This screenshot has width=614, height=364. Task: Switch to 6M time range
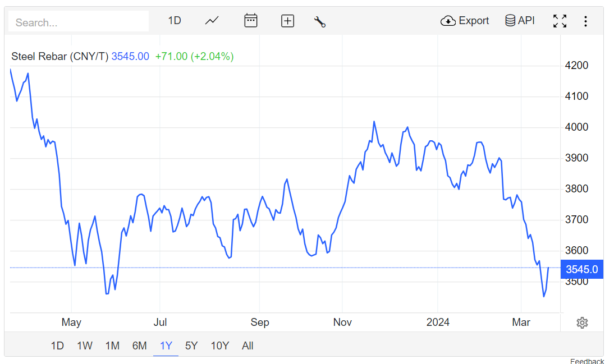point(139,345)
